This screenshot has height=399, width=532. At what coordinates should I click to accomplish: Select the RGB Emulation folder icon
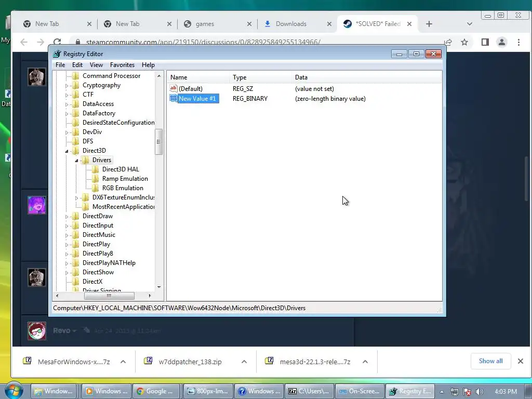tap(96, 188)
